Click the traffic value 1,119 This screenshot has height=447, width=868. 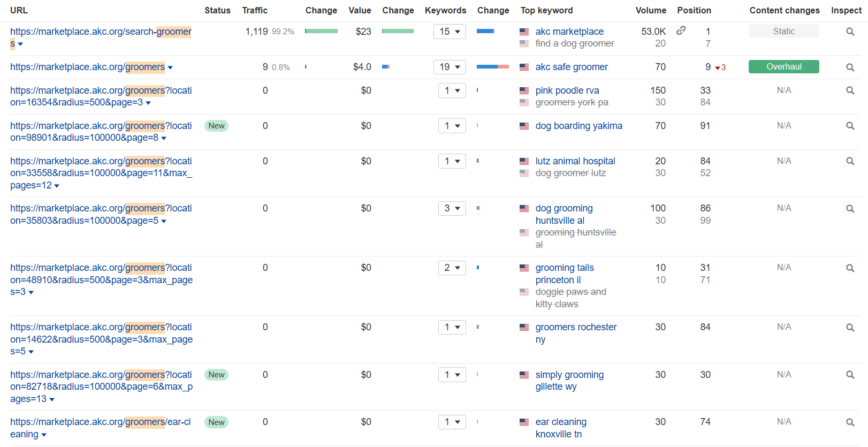[x=256, y=32]
